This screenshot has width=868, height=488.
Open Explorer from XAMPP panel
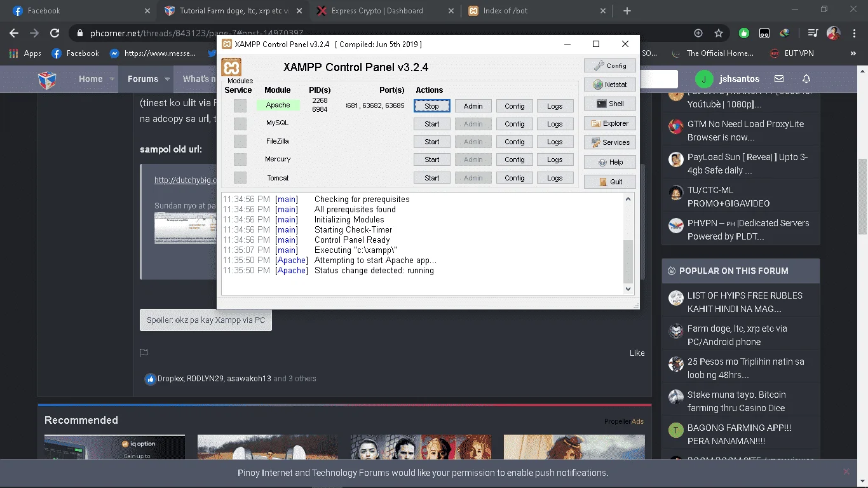610,123
